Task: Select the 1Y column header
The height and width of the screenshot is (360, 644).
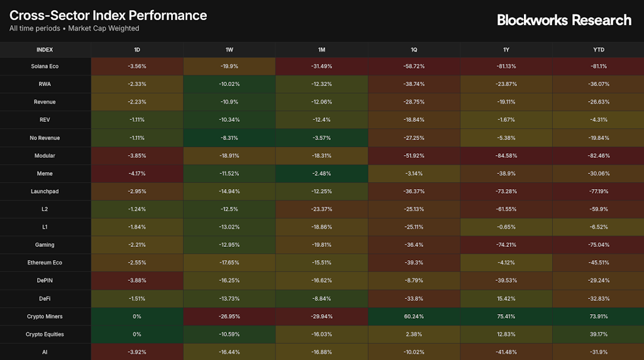Action: 506,49
